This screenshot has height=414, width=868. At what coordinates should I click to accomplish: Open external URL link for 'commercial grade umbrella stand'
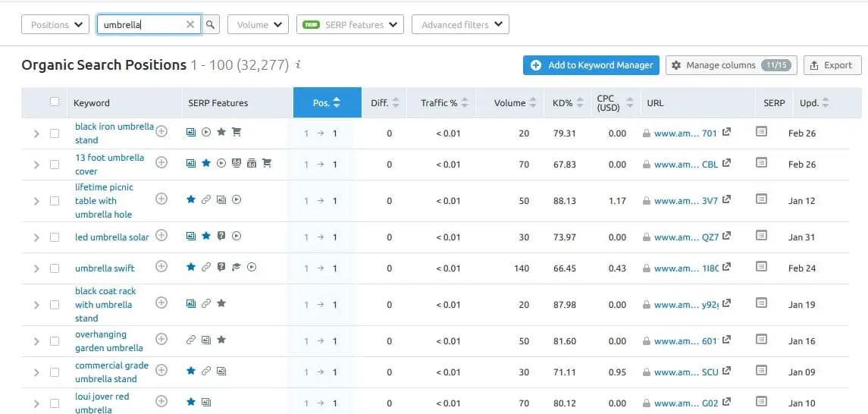click(x=726, y=372)
